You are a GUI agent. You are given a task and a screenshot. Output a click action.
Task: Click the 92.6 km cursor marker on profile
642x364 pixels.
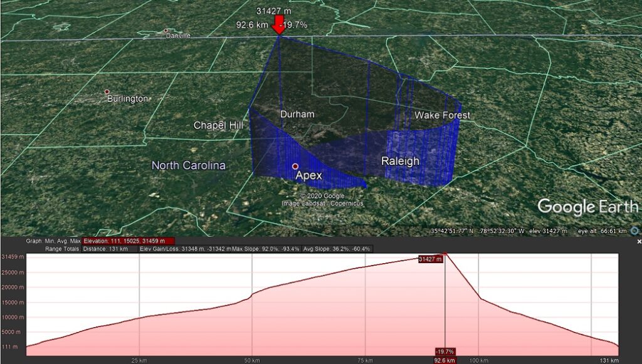[445, 360]
